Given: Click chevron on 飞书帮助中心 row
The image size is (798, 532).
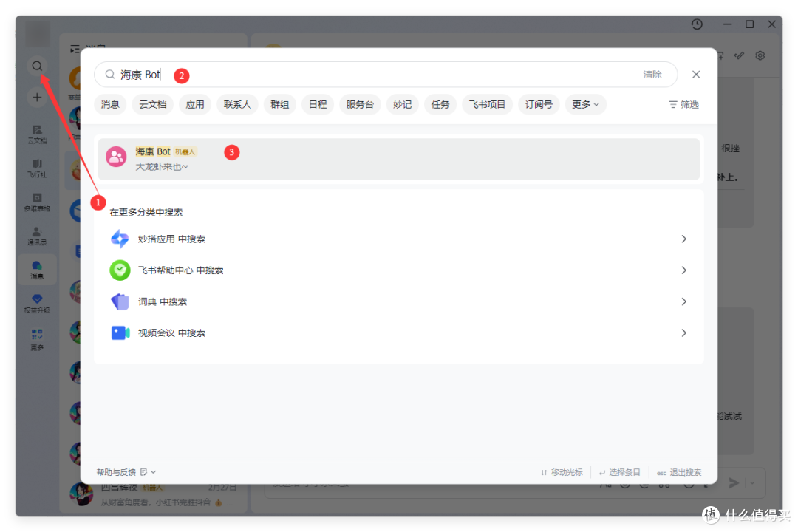Looking at the screenshot, I should (683, 270).
